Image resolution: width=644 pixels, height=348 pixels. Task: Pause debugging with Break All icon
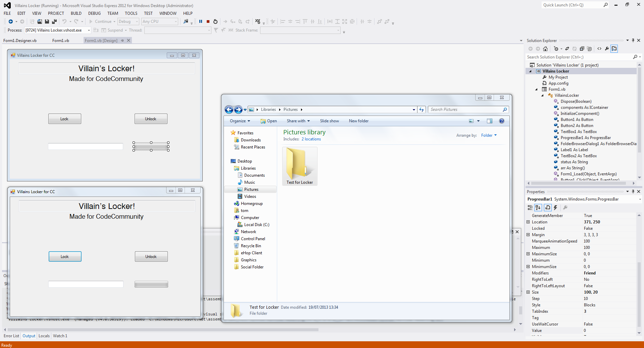(x=201, y=21)
